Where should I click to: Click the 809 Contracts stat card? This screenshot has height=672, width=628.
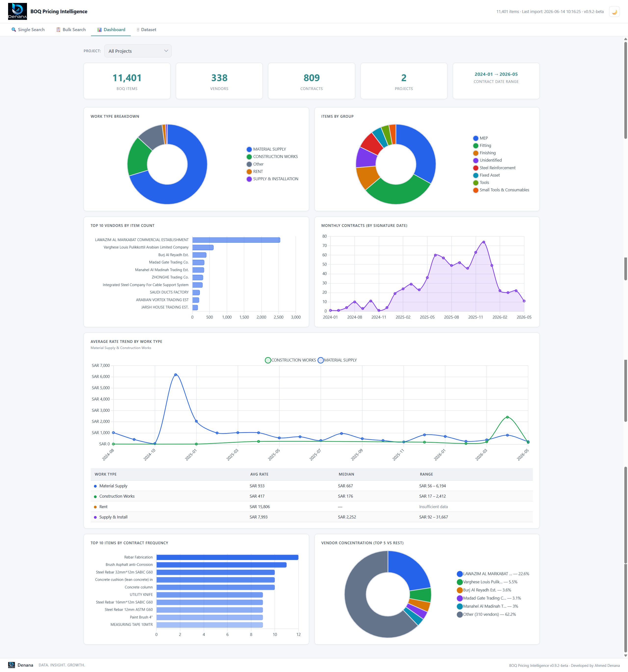coord(312,81)
